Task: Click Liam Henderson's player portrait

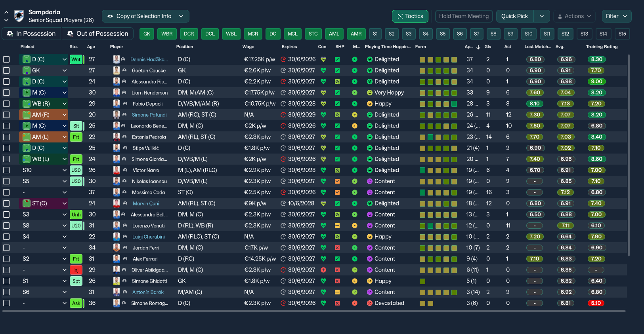Action: click(117, 93)
